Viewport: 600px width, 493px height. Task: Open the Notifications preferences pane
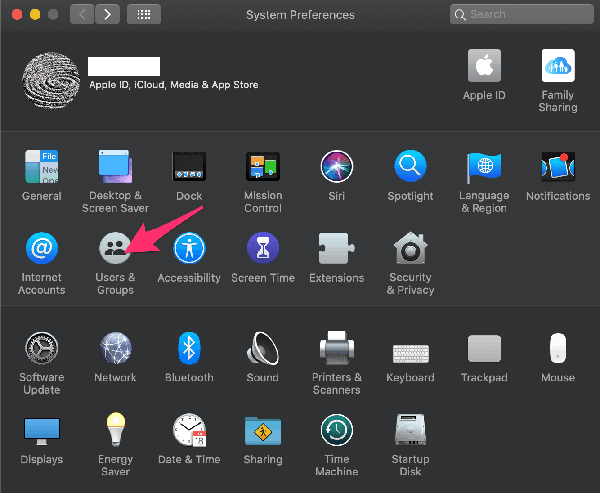(558, 167)
